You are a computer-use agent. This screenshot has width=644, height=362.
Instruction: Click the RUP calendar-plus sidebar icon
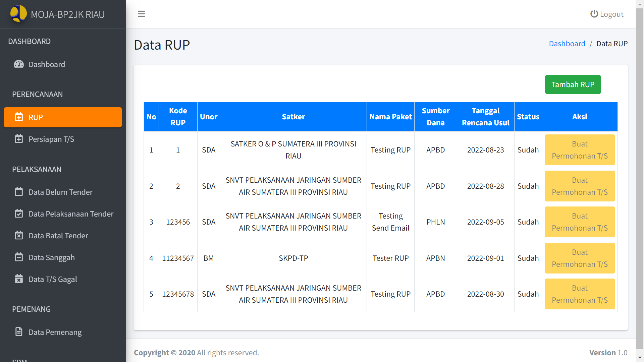[x=19, y=117]
